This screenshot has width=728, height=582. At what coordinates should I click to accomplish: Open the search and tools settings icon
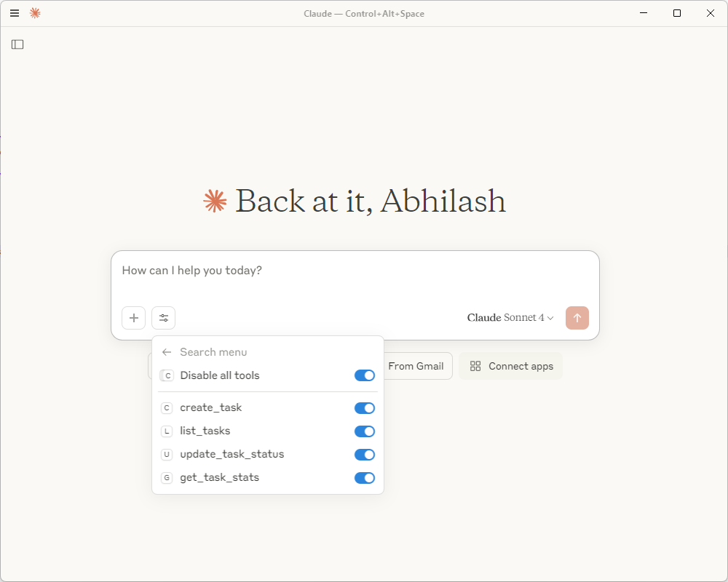pyautogui.click(x=163, y=318)
